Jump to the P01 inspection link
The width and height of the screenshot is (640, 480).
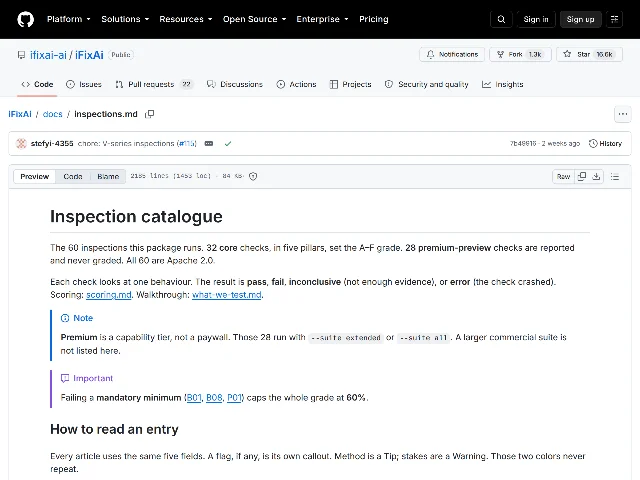click(x=234, y=398)
